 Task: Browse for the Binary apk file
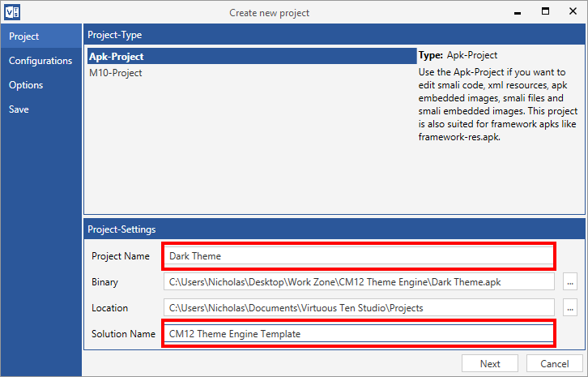point(570,282)
